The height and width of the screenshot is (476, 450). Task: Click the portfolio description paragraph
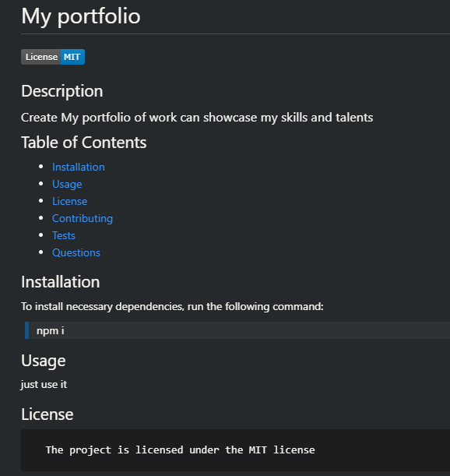pyautogui.click(x=197, y=118)
